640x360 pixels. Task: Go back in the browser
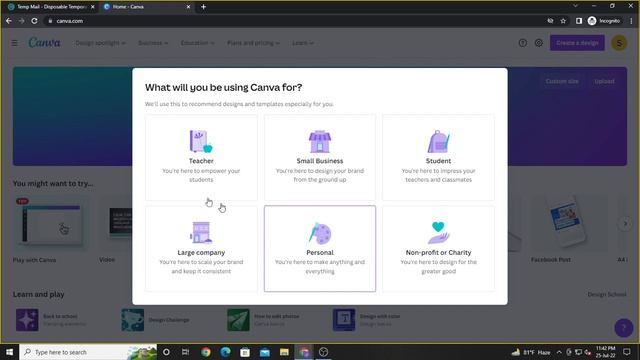click(9, 21)
